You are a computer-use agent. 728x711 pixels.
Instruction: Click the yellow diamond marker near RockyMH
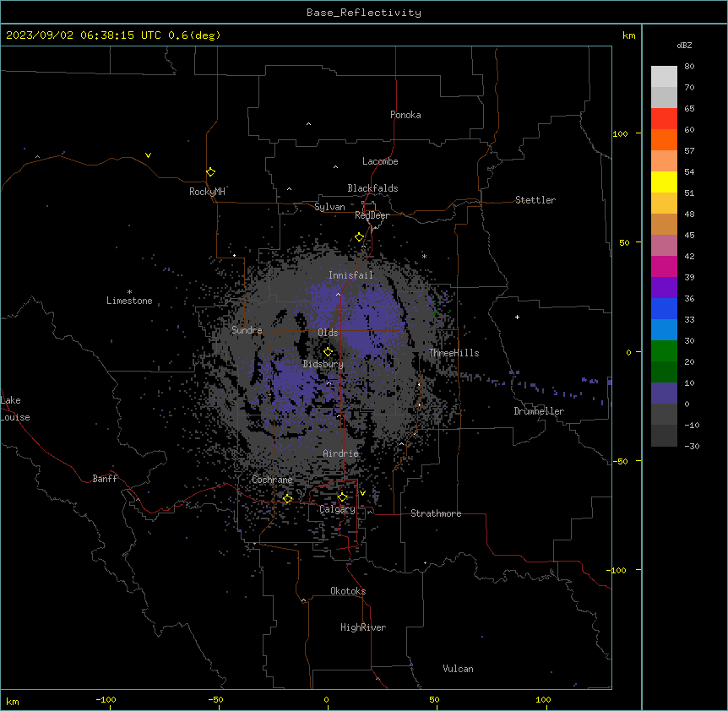tap(210, 172)
